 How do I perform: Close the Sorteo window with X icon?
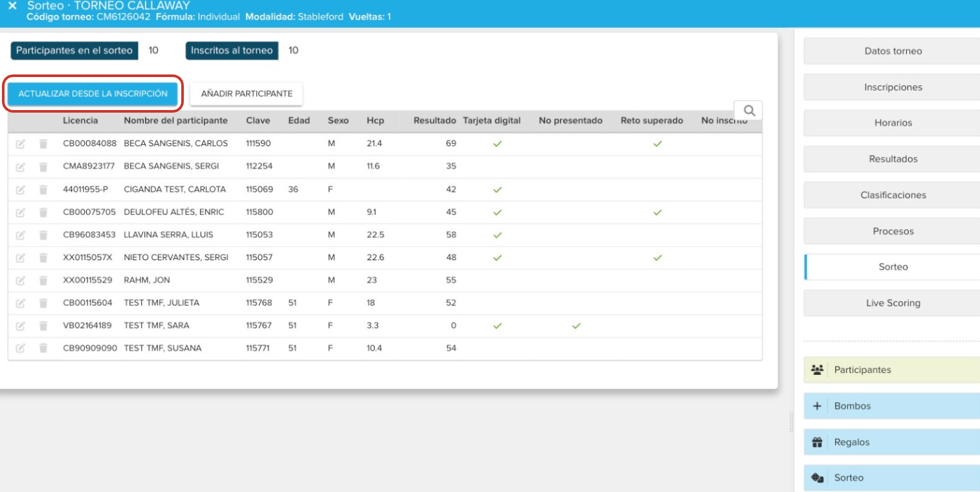click(12, 6)
